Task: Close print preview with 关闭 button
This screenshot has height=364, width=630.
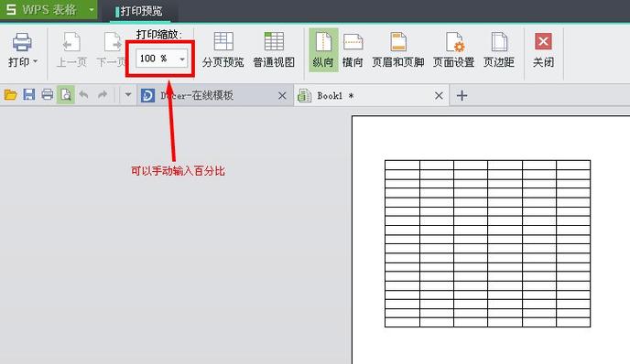Action: click(x=543, y=50)
